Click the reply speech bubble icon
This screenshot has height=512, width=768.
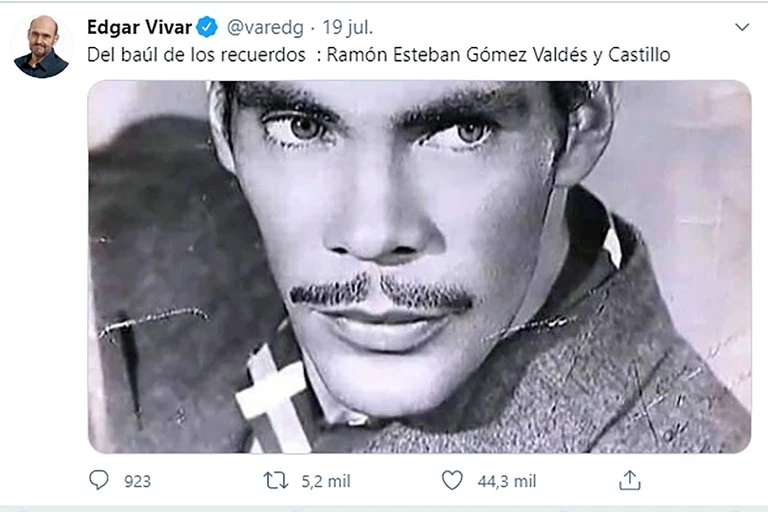(98, 481)
